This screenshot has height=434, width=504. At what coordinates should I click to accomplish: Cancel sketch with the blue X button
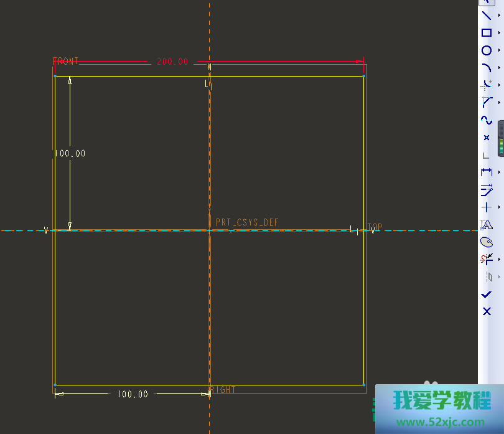487,311
